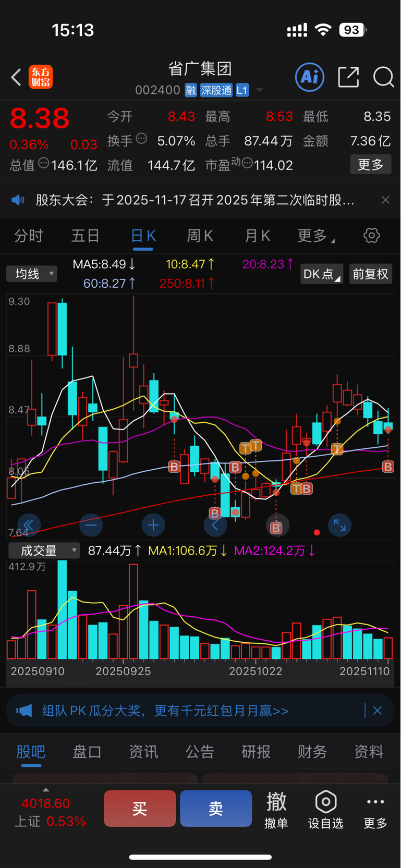Move chart one candle left
The height and width of the screenshot is (868, 401).
tap(215, 525)
